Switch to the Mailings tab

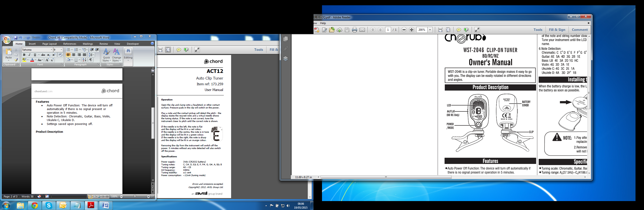point(88,44)
